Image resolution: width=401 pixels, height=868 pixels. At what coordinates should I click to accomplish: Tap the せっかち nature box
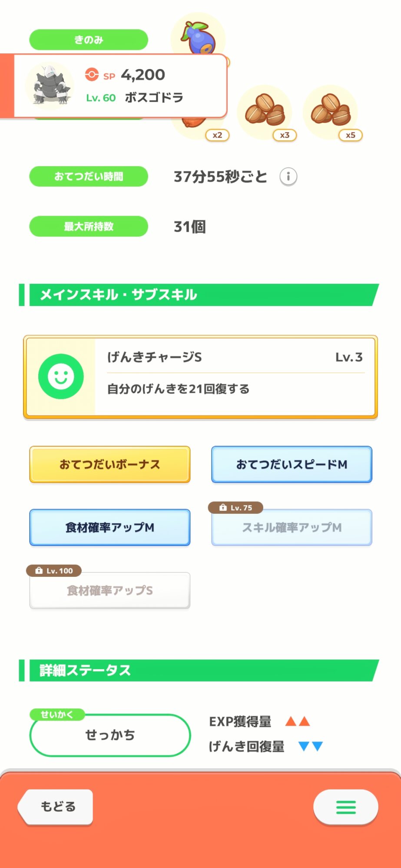click(110, 735)
